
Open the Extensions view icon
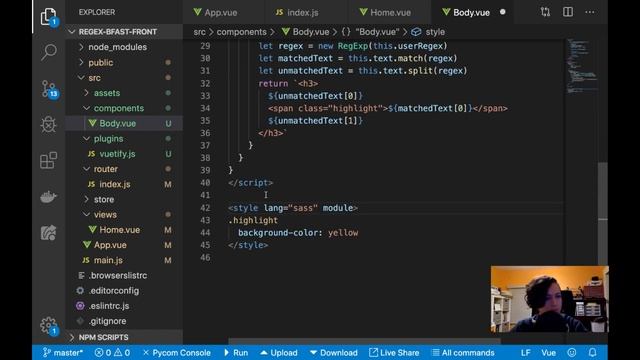click(x=49, y=160)
